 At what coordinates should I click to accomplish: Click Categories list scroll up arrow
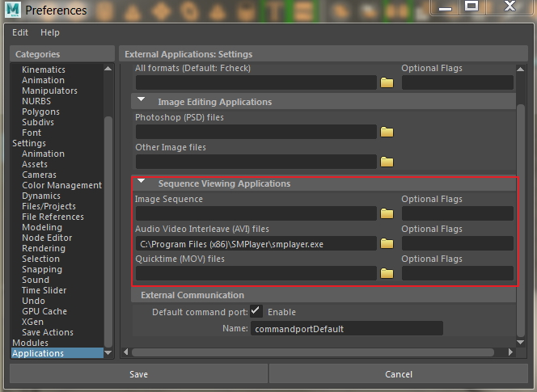click(108, 69)
